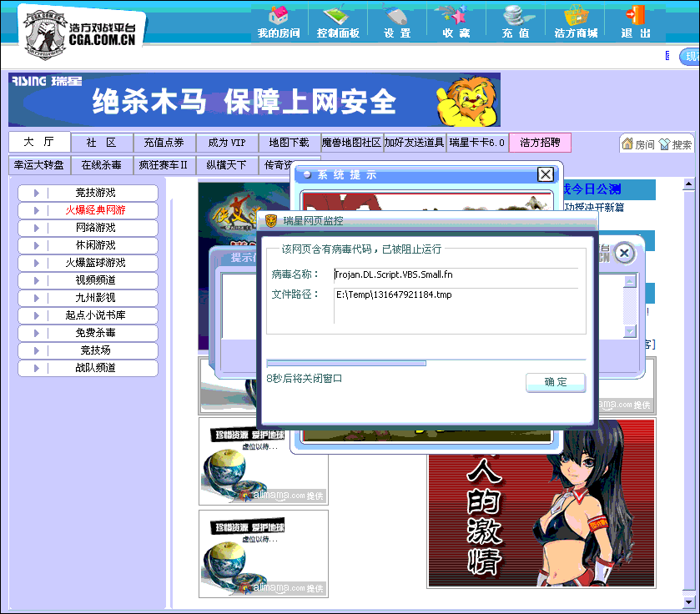Image resolution: width=700 pixels, height=614 pixels.
Task: Open 浩方商城 shopping basket icon
Action: pyautogui.click(x=576, y=16)
